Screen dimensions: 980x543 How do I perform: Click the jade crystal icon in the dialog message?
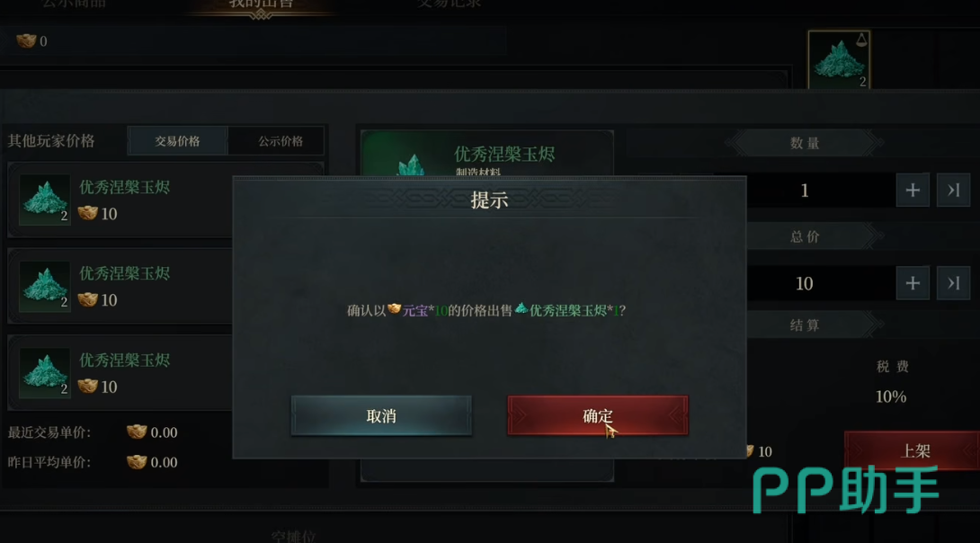click(521, 308)
